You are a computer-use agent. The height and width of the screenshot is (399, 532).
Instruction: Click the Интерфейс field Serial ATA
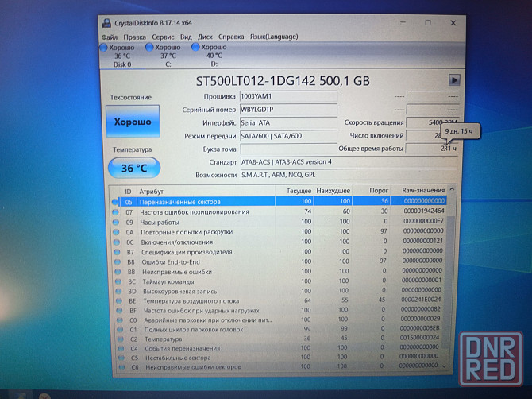click(x=288, y=123)
